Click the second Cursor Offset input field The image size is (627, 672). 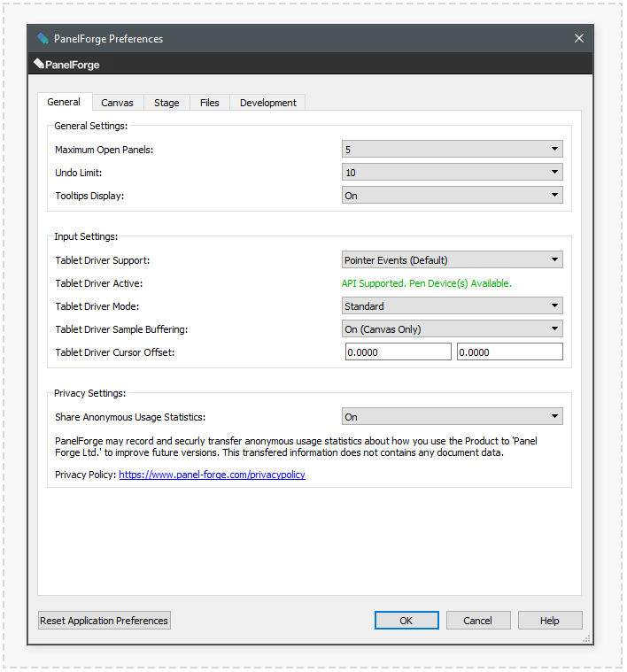click(x=509, y=352)
